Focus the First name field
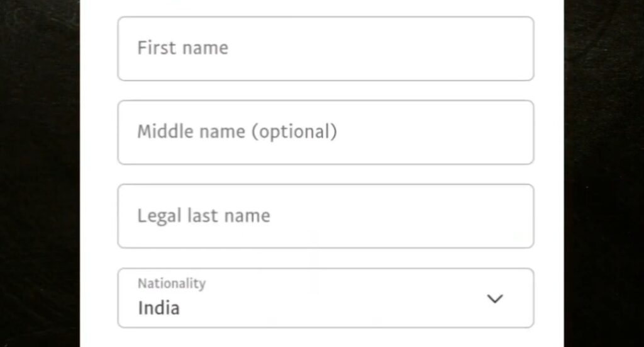The width and height of the screenshot is (644, 347). point(326,48)
